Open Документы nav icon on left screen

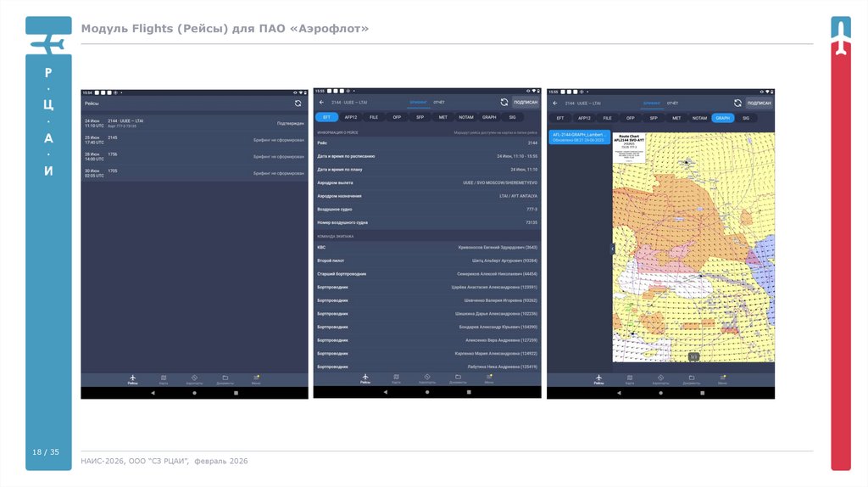(225, 379)
